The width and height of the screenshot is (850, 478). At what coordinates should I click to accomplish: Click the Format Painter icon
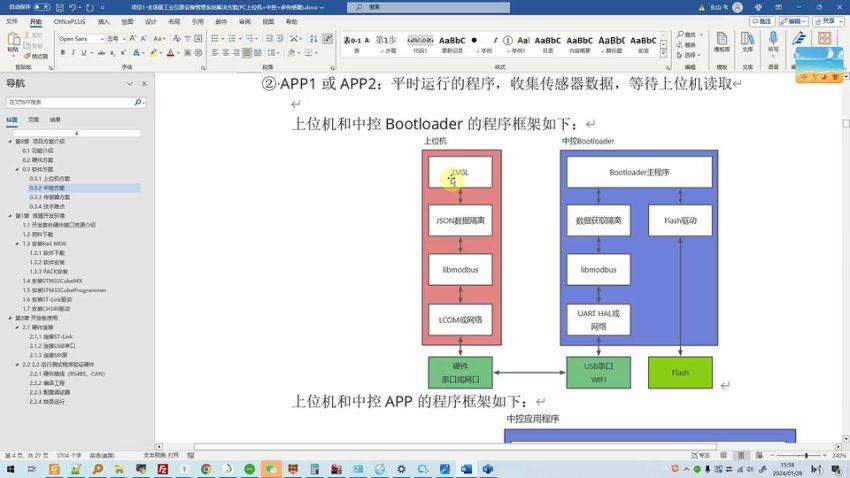click(37, 56)
